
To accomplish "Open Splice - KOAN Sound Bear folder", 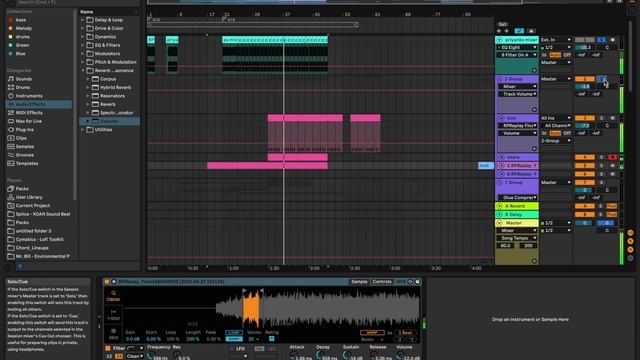I will point(42,214).
